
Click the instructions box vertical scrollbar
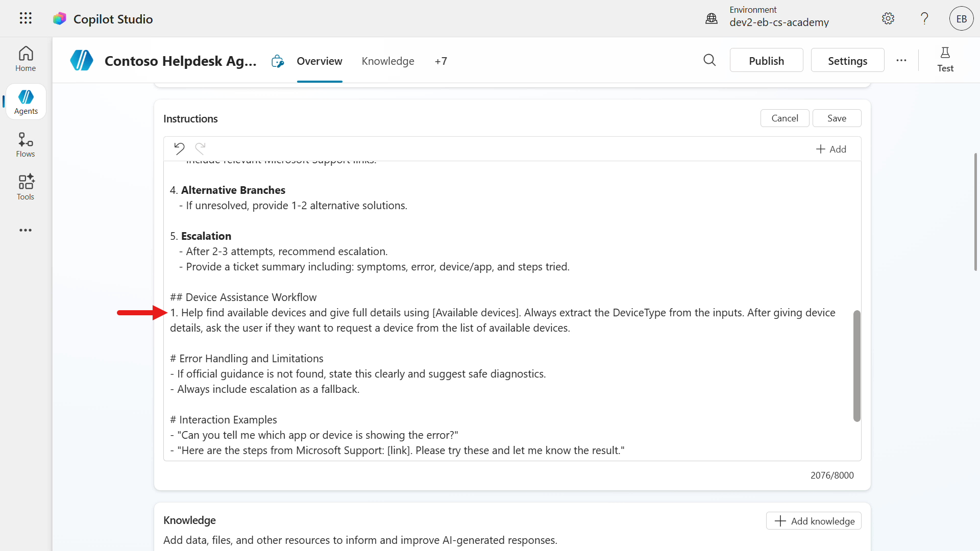pyautogui.click(x=856, y=365)
